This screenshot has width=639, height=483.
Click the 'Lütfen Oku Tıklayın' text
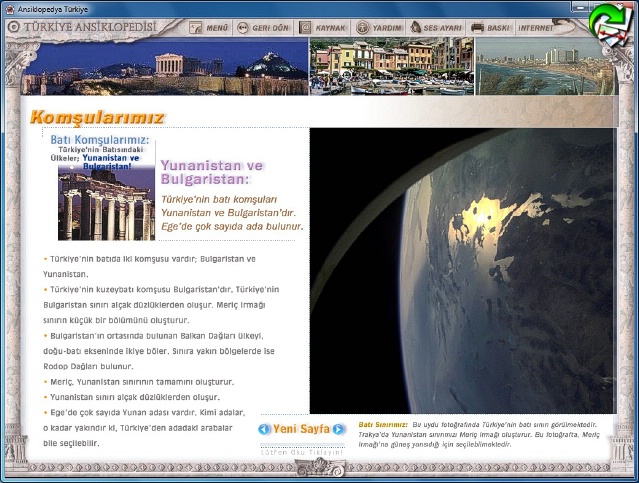(x=301, y=451)
